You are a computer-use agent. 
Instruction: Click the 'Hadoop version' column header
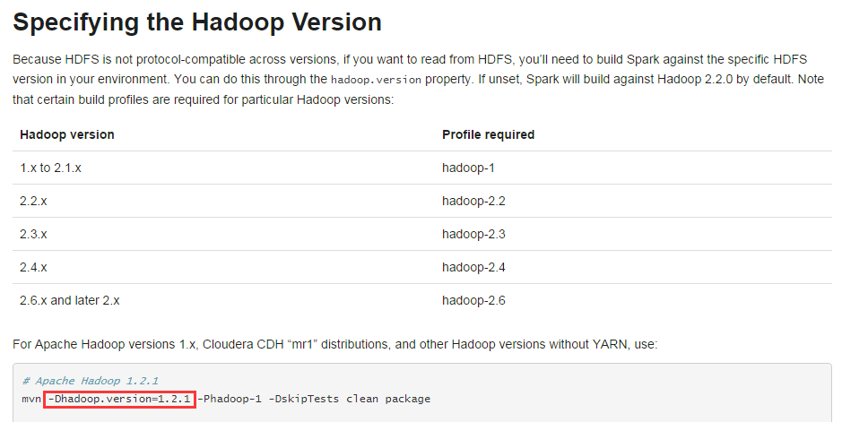[x=67, y=134]
